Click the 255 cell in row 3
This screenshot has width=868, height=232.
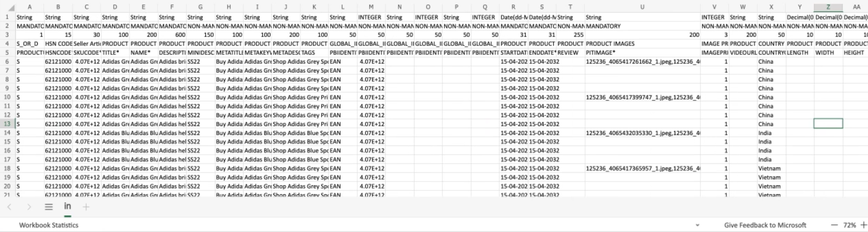[x=570, y=35]
